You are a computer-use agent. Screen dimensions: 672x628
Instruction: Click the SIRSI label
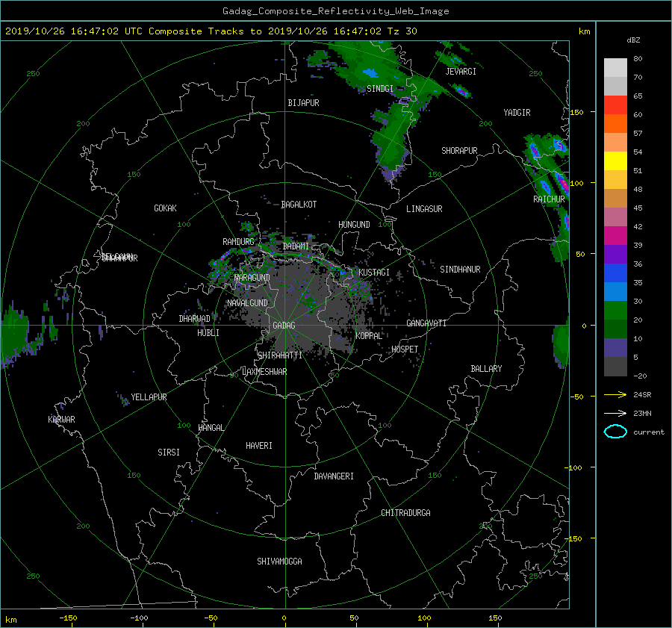pos(169,453)
